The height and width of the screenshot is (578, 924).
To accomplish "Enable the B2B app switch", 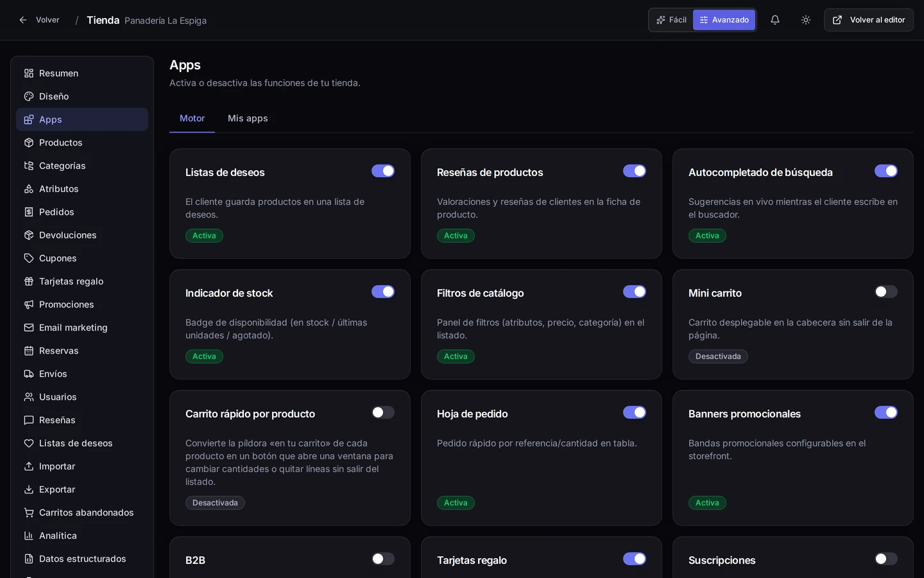I will click(x=383, y=559).
